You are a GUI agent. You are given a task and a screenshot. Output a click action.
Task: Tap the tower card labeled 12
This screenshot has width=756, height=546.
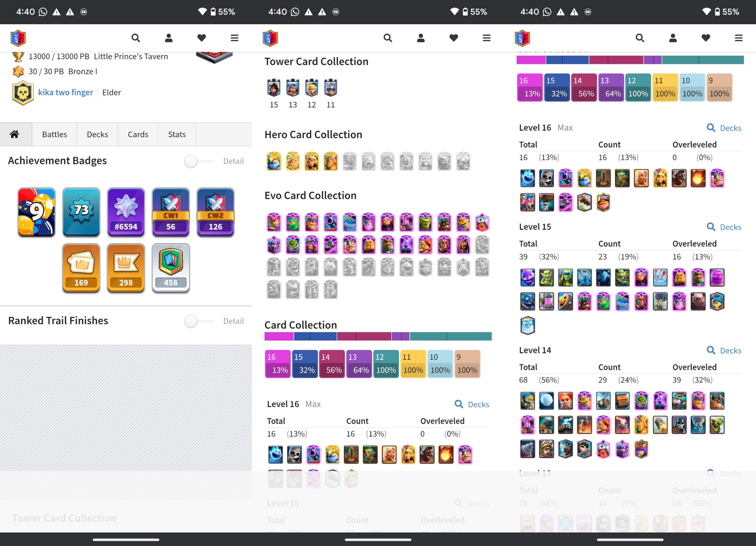[x=312, y=88]
